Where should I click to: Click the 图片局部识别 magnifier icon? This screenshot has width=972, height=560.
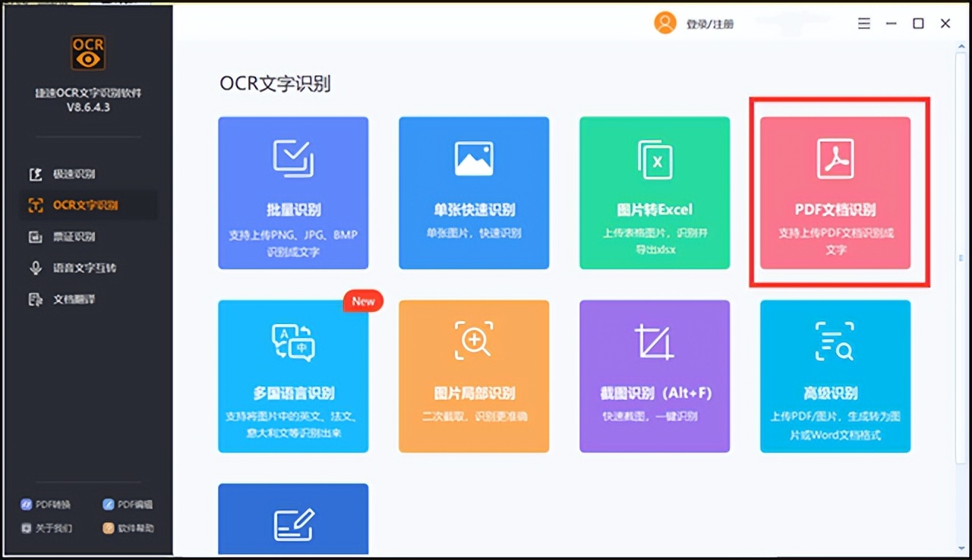coord(473,341)
